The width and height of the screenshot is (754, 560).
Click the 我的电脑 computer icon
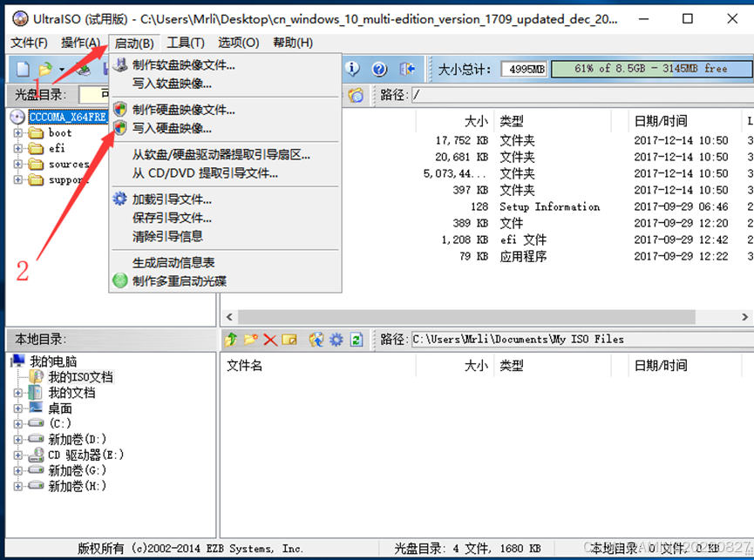coord(18,361)
